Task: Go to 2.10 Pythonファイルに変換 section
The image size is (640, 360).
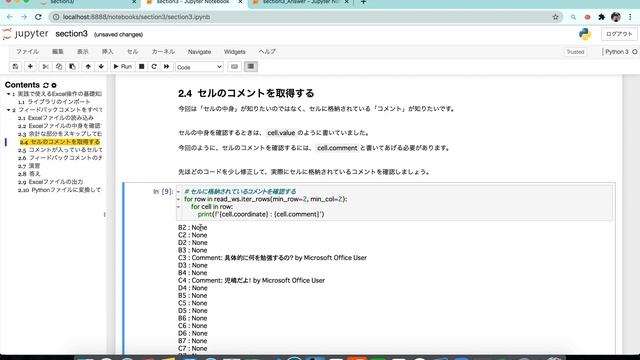Action: pos(59,190)
